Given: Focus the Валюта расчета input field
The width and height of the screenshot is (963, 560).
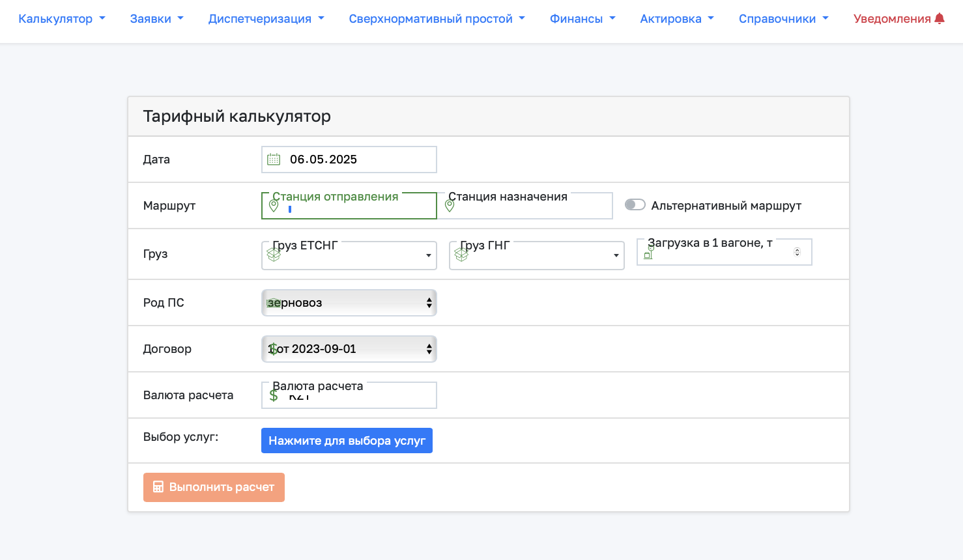Looking at the screenshot, I should [x=349, y=395].
